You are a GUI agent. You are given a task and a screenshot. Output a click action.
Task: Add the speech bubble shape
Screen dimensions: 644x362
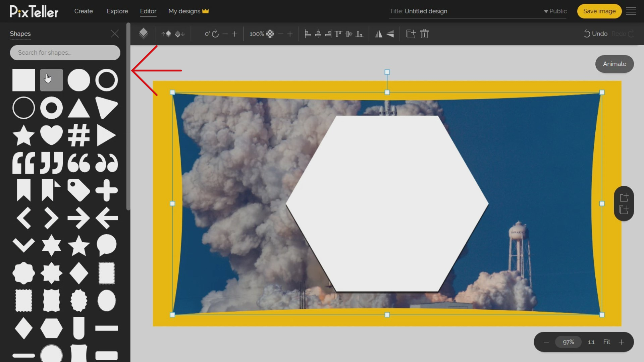pyautogui.click(x=107, y=245)
